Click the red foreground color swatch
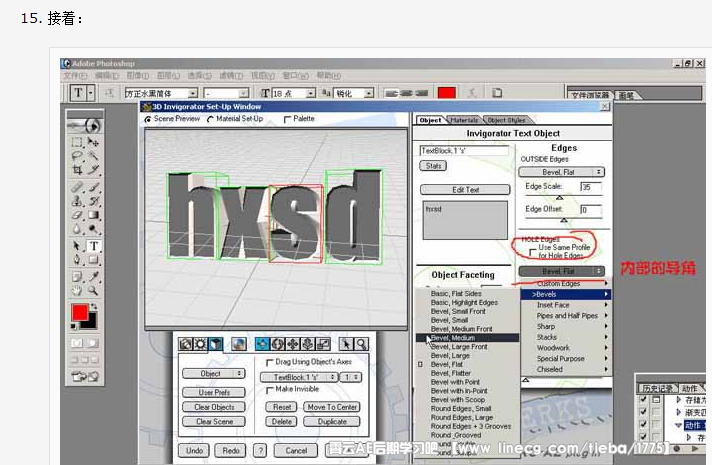 pos(80,312)
